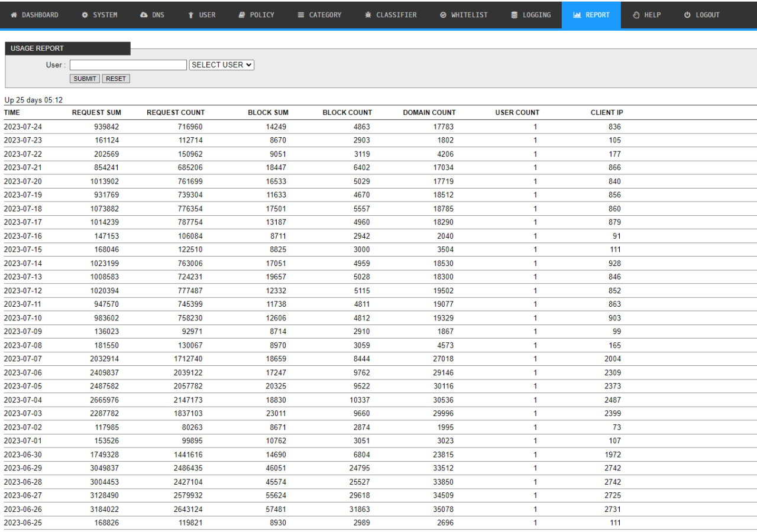Click the LOGOUT menu label
Screen dimensions: 757x532
(707, 15)
